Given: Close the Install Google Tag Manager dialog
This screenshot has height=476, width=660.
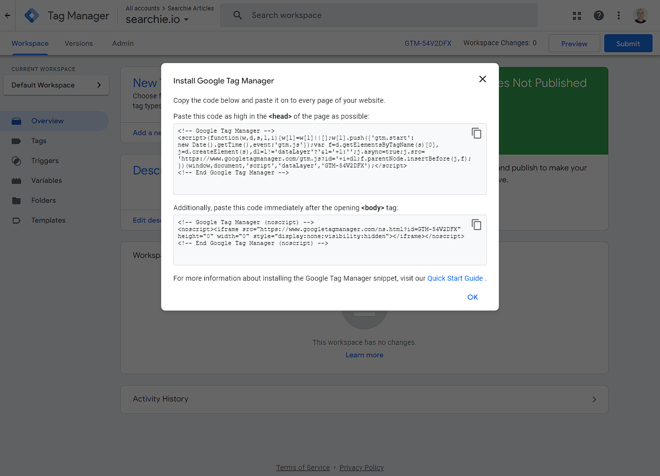Looking at the screenshot, I should coord(482,79).
